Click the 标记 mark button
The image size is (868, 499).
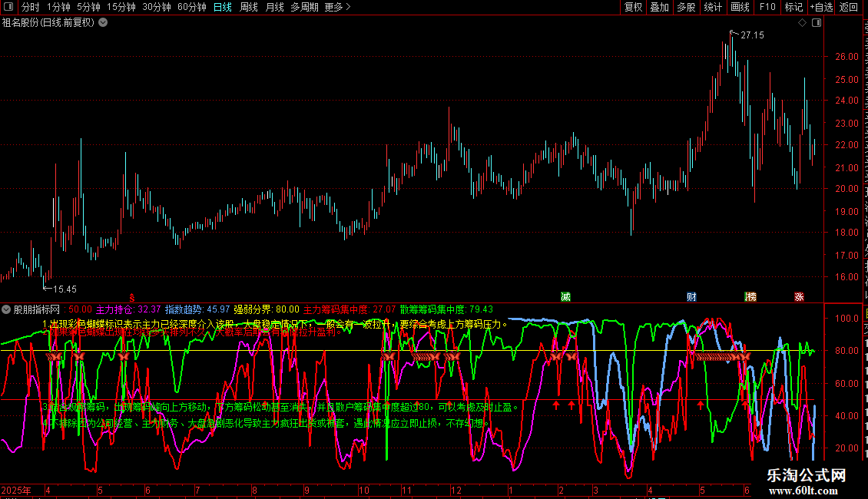(793, 7)
